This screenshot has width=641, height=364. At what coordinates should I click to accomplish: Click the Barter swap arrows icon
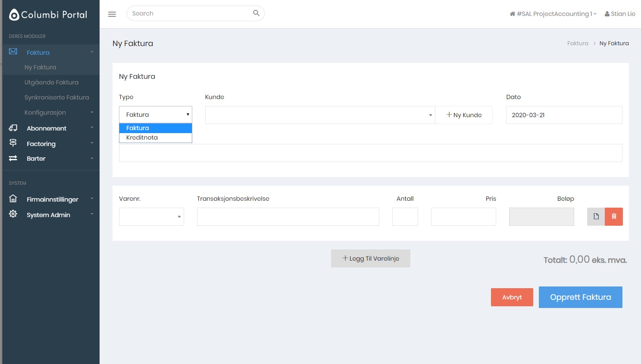pos(13,158)
